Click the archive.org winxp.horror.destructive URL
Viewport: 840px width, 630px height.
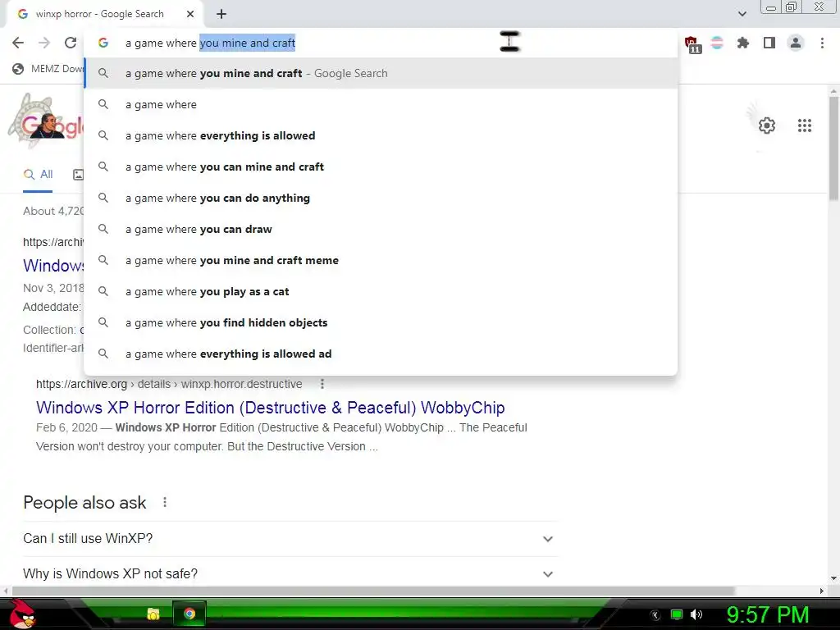169,384
